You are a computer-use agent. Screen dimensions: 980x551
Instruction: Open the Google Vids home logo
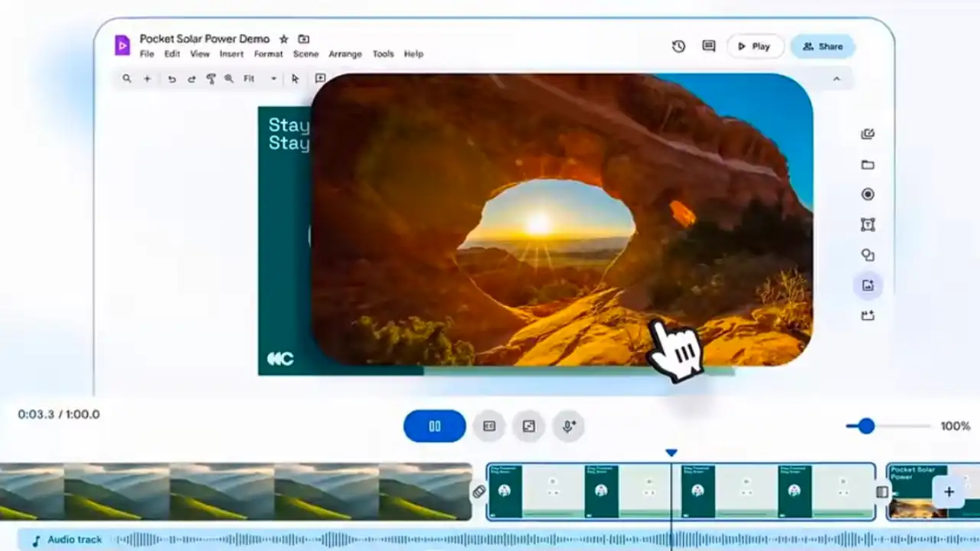click(x=122, y=45)
